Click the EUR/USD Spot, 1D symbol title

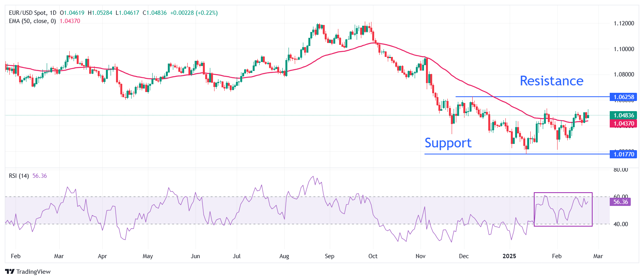click(x=32, y=13)
